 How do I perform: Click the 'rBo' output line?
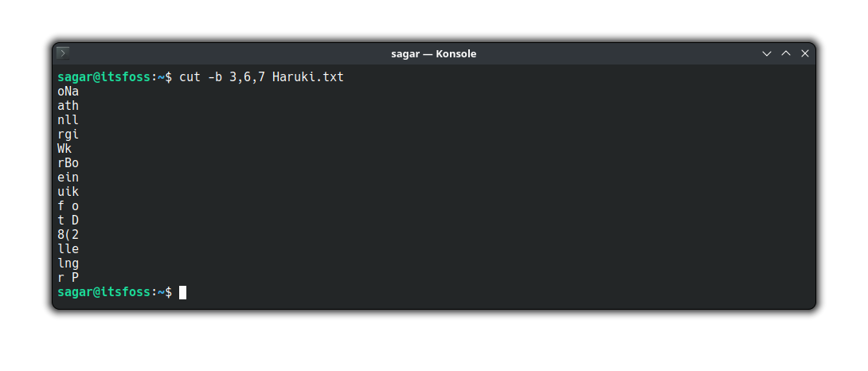(x=68, y=163)
